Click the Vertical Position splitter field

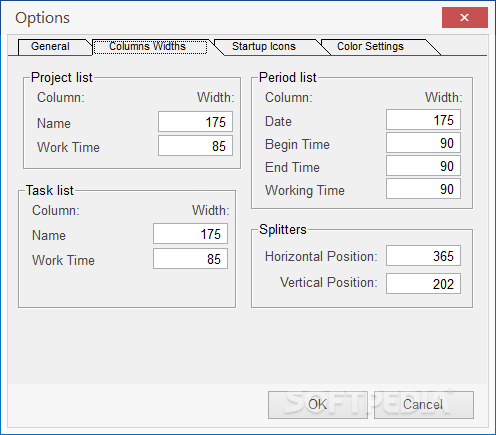coord(423,284)
